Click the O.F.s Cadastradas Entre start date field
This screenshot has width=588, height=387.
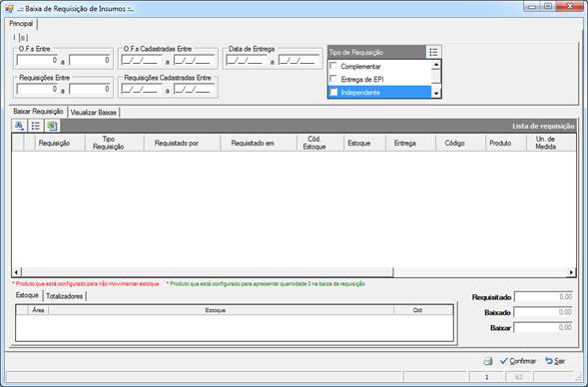(x=142, y=60)
